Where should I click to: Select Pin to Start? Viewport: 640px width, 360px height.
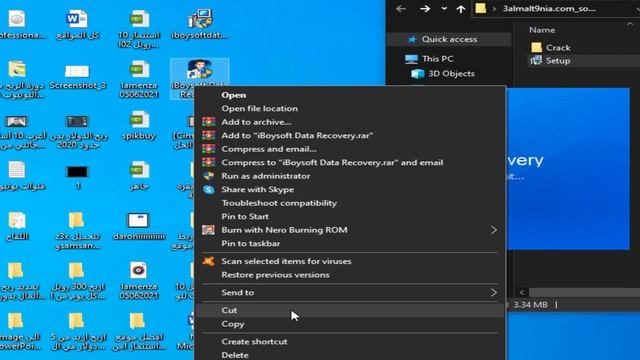[245, 216]
